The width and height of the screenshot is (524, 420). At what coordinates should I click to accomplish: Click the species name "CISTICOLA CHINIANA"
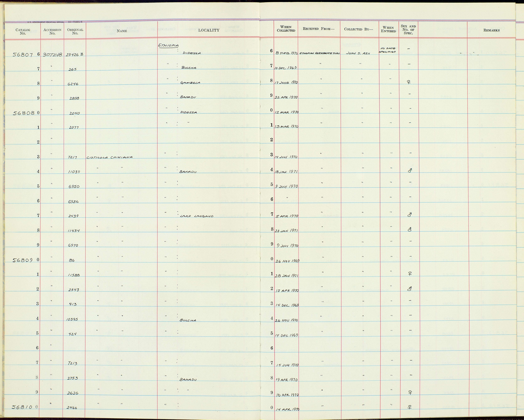click(109, 157)
